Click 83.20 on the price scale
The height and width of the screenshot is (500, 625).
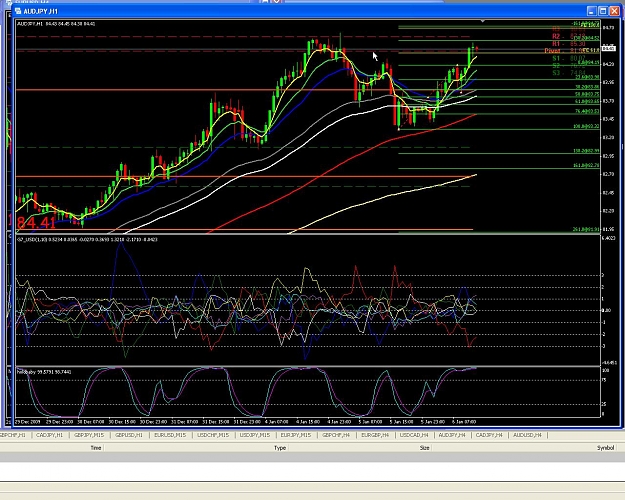(x=608, y=138)
